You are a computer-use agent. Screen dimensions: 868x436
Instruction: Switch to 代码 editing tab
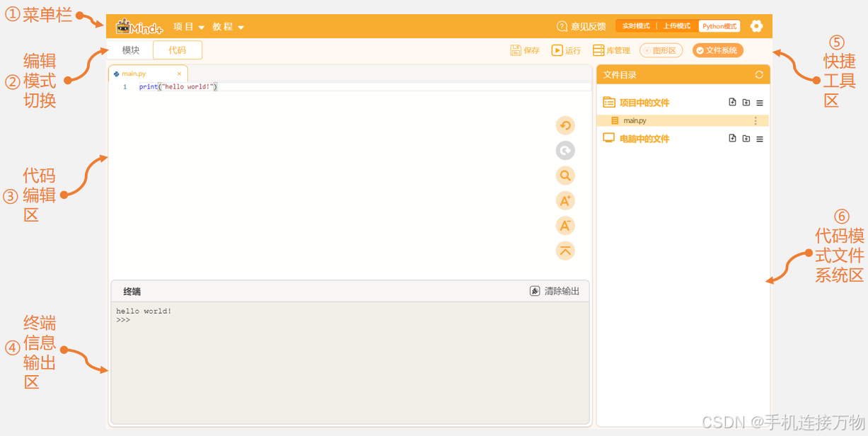click(178, 50)
